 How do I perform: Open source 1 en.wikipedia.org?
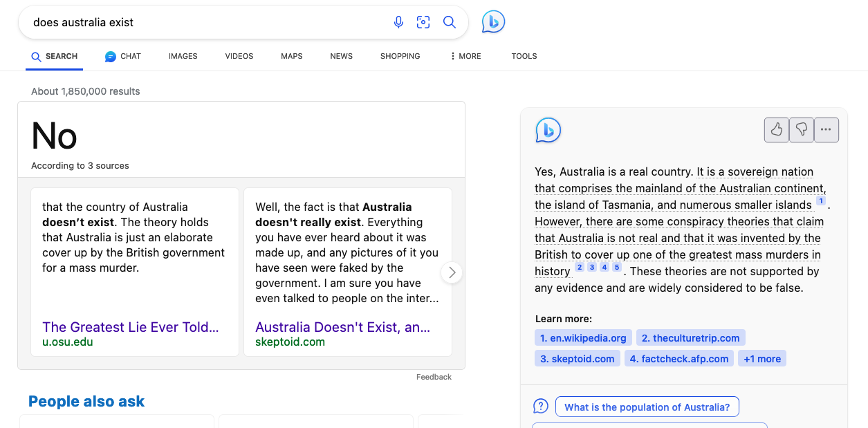tap(583, 337)
